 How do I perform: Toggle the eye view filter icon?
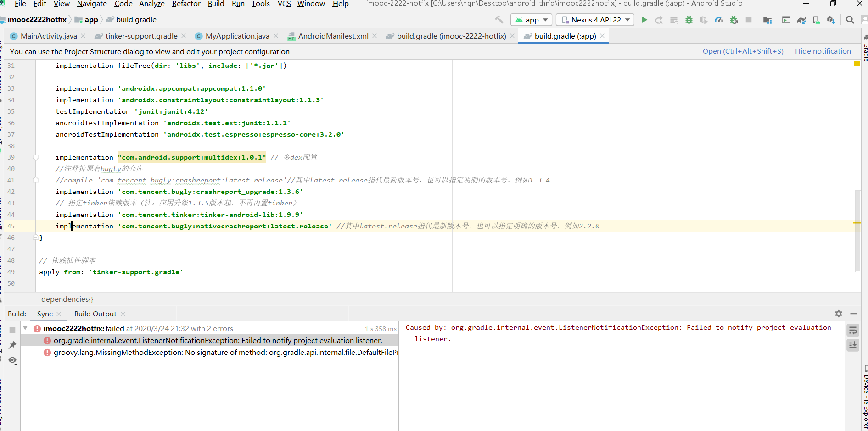pos(12,360)
